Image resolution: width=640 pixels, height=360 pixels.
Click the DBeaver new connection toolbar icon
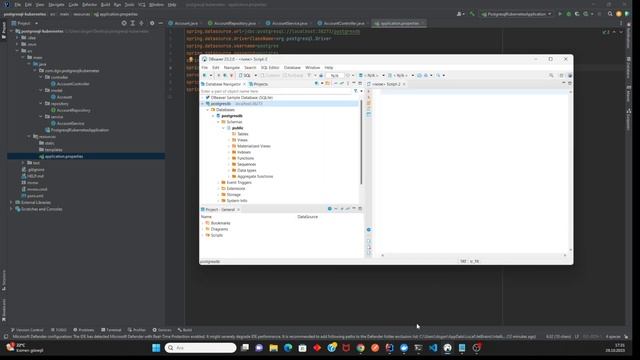coord(204,76)
